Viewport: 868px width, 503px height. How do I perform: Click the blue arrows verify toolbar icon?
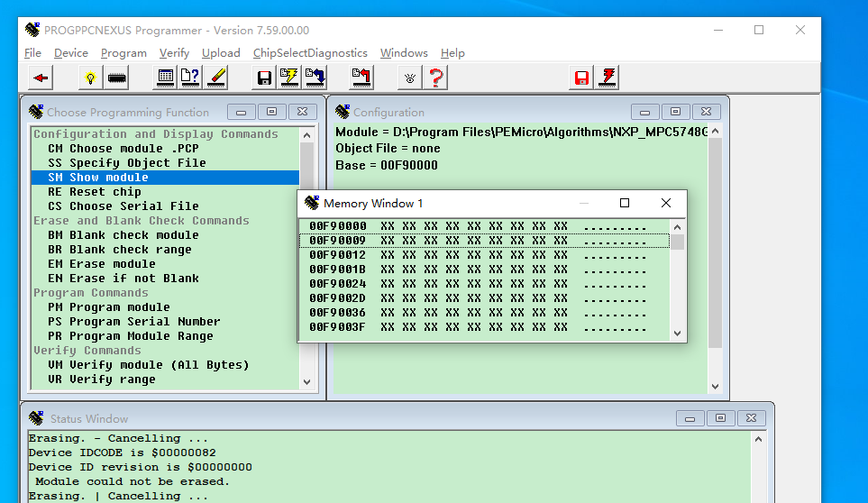(315, 78)
